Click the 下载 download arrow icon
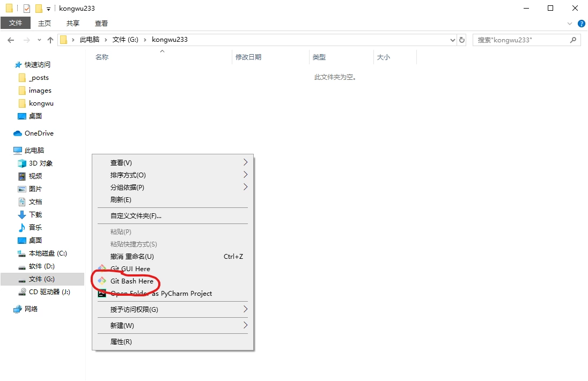Viewport: 588px width, 381px height. pos(22,215)
